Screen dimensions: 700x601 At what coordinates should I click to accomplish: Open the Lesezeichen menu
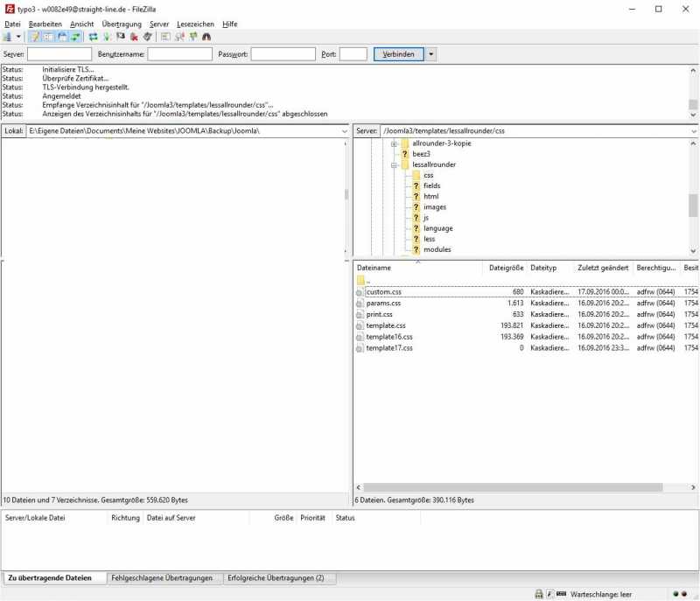pos(195,24)
